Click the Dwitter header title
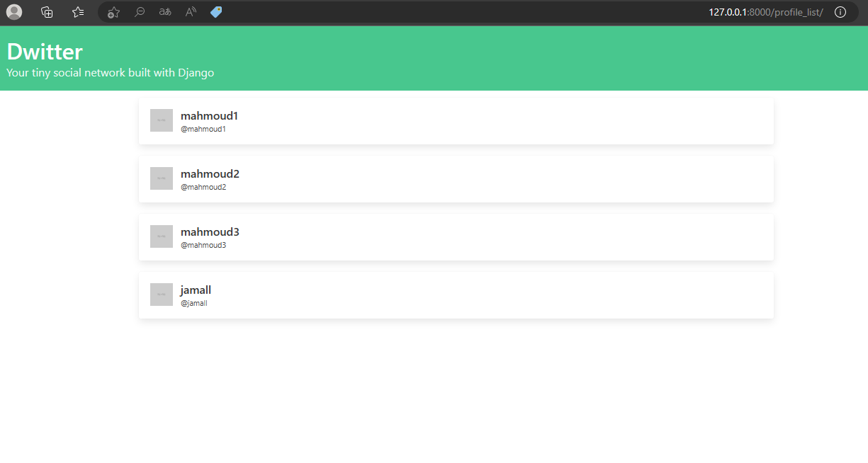 click(x=45, y=52)
